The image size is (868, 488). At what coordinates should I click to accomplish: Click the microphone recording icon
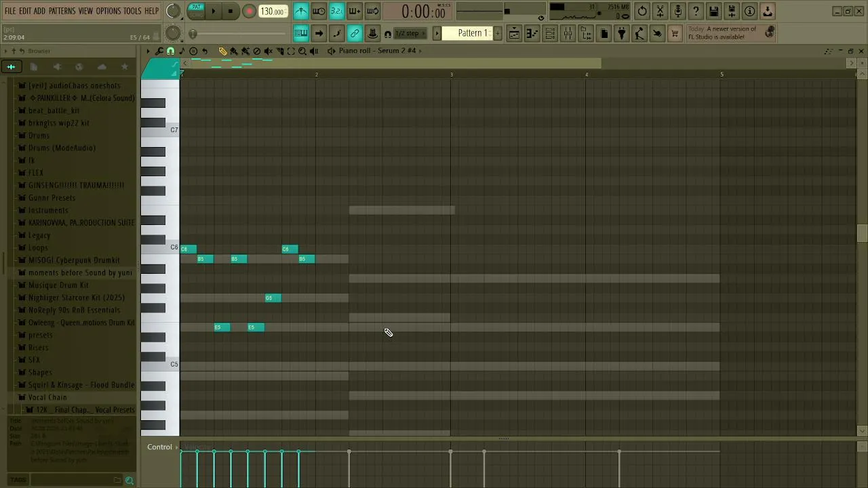pos(678,11)
